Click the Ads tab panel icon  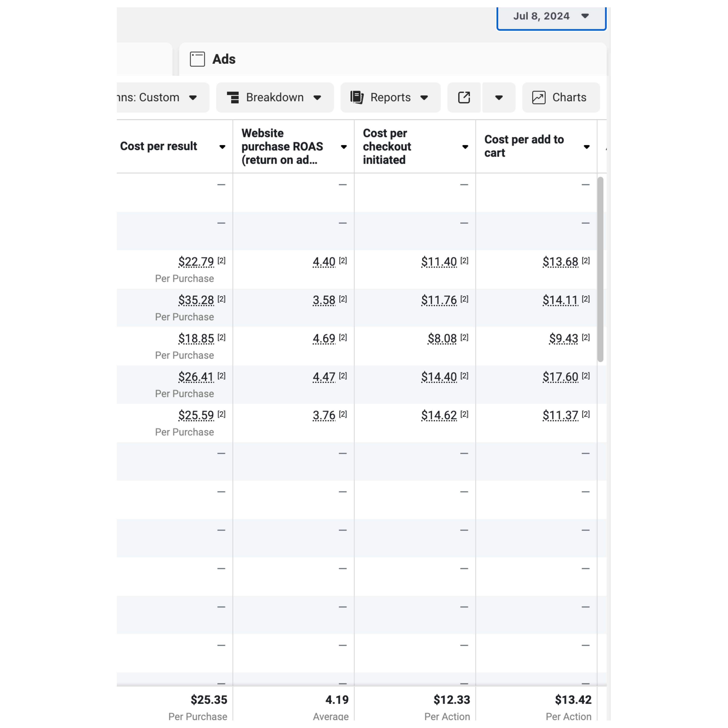tap(197, 59)
